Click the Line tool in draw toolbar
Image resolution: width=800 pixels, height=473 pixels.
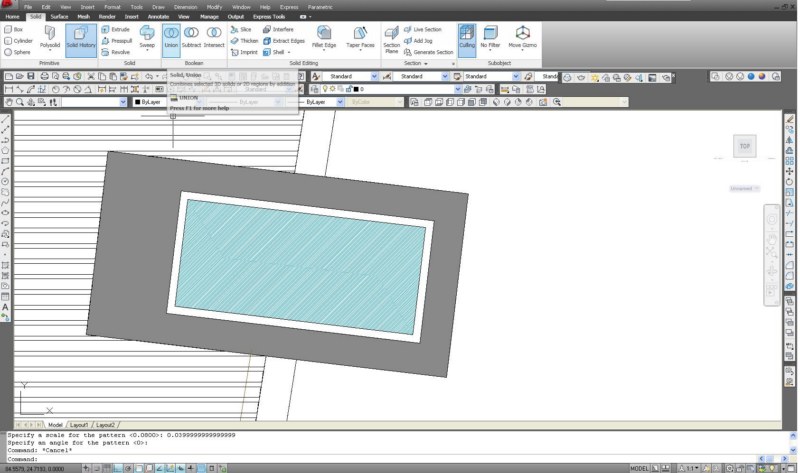point(5,119)
